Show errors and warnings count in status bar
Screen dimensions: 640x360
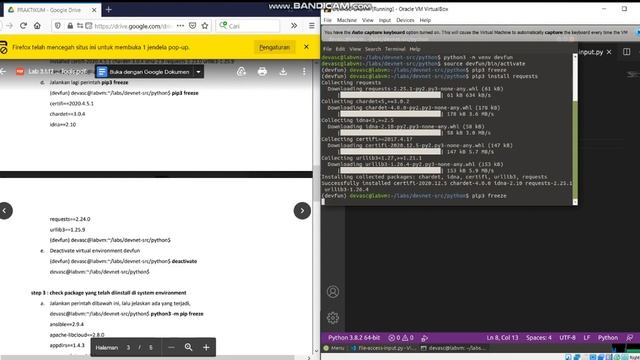[401, 338]
